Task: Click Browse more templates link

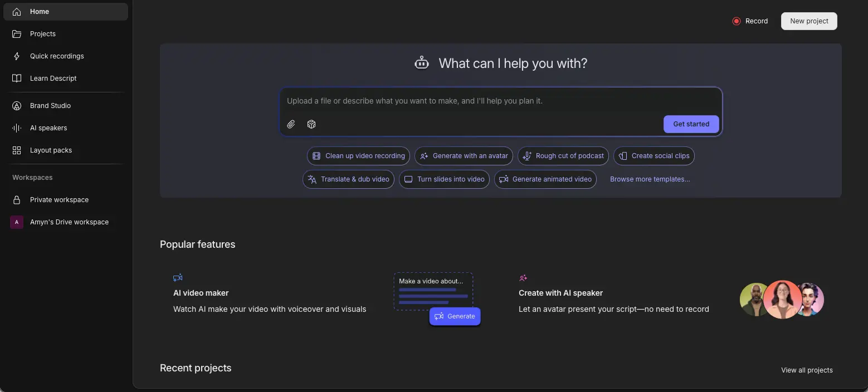Action: (650, 179)
